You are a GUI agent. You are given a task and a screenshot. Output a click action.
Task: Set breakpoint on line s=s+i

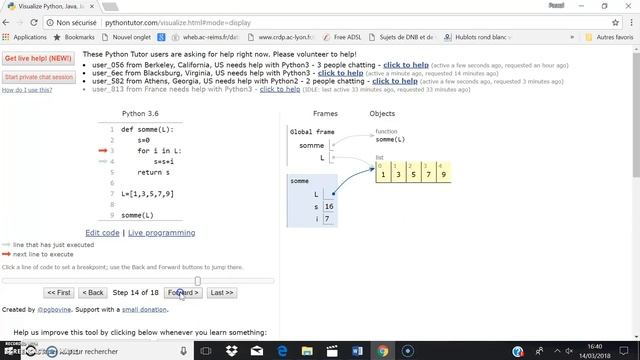coord(164,162)
